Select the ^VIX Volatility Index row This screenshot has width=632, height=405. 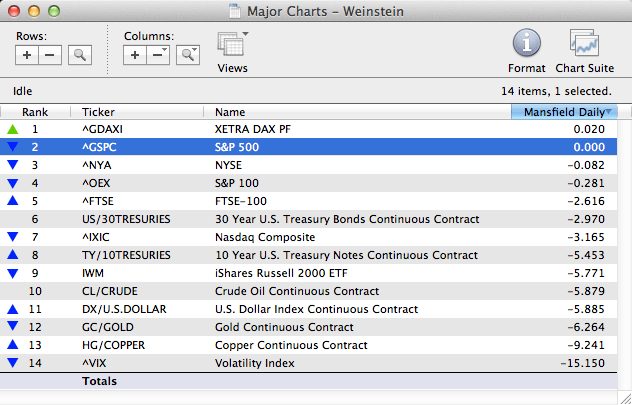coord(300,363)
